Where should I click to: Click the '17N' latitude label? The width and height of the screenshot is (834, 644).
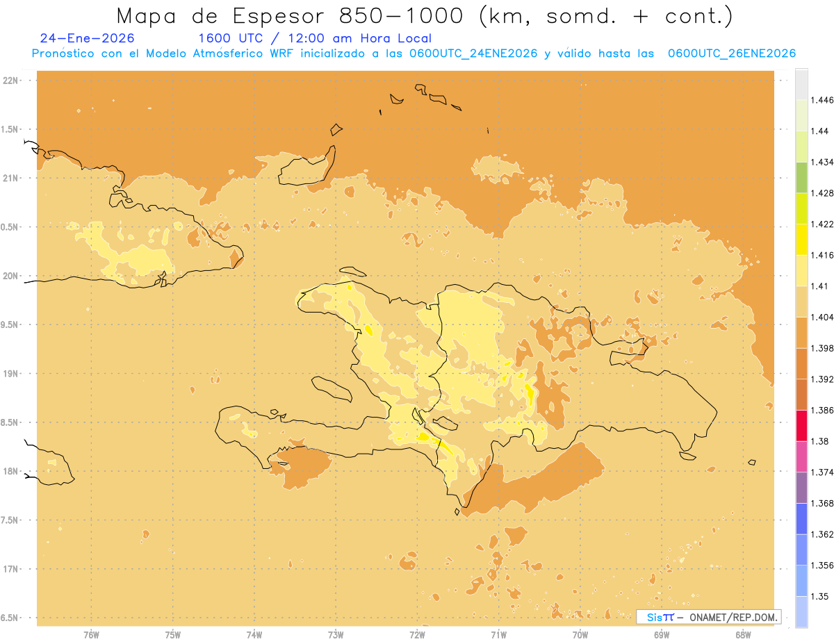(x=10, y=569)
